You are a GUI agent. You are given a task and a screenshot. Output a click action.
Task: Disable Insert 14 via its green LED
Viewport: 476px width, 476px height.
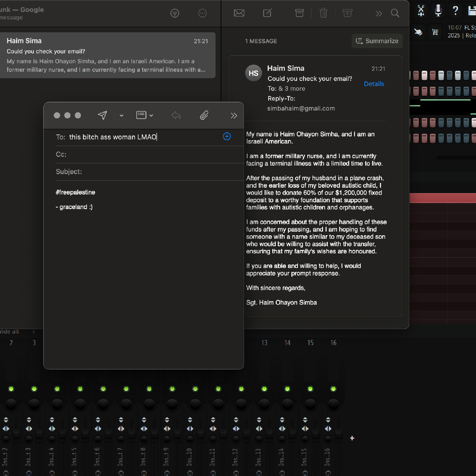point(287,389)
